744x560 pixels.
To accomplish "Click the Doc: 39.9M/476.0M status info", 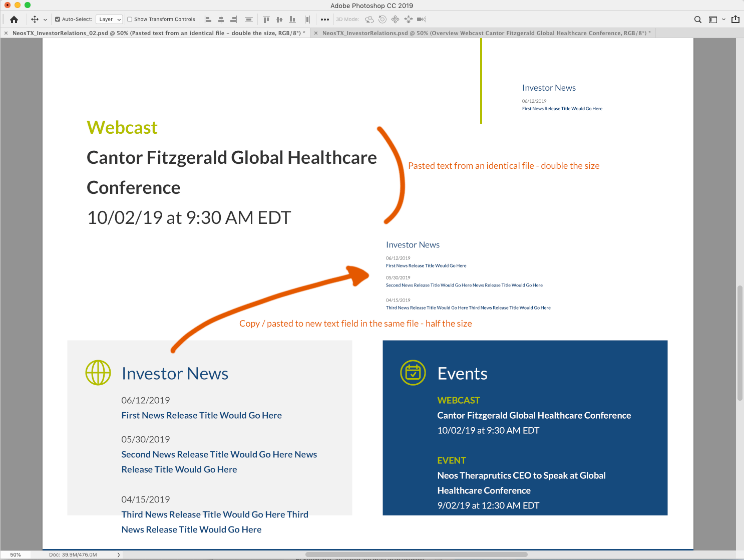I will point(73,555).
